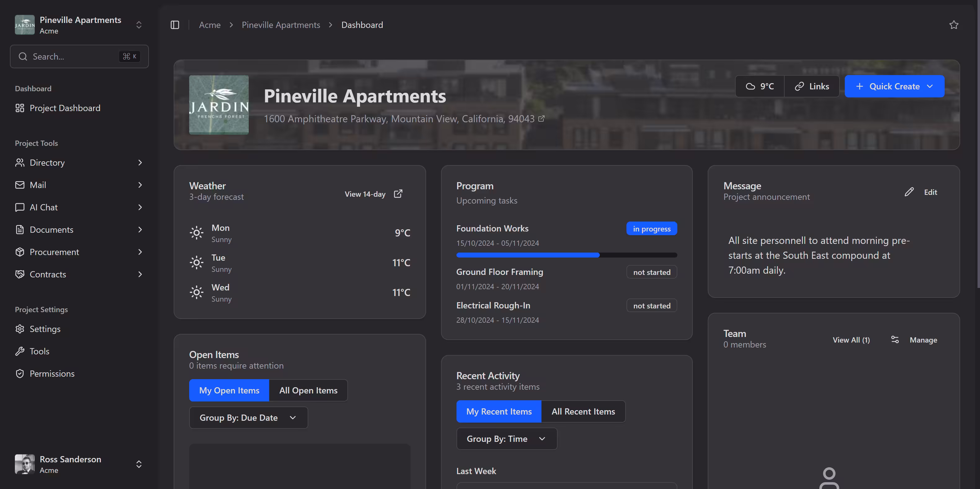Click the pencil Edit message icon

pyautogui.click(x=909, y=192)
